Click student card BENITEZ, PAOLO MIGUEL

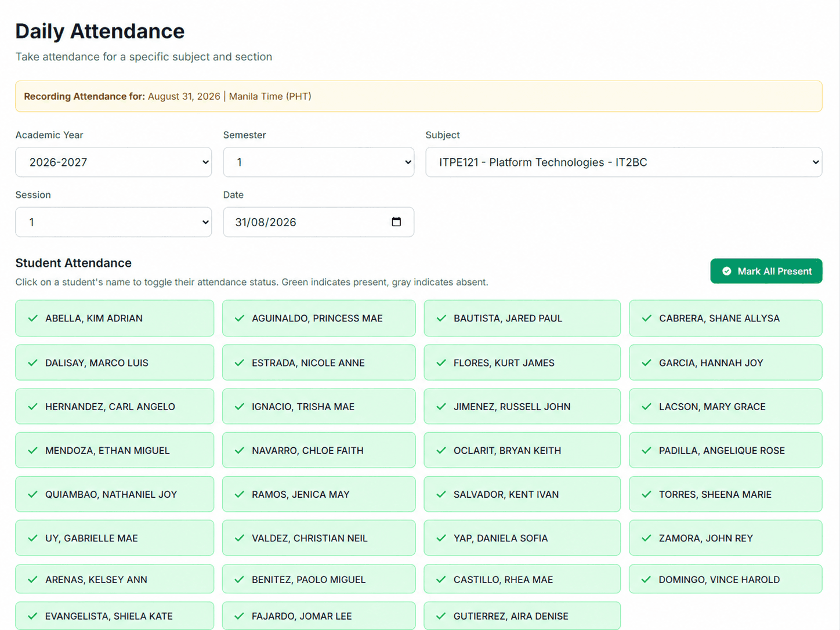319,579
